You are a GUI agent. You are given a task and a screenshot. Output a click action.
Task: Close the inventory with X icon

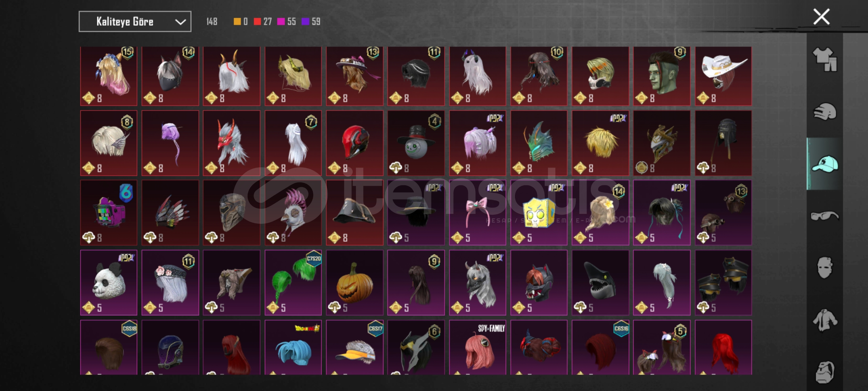[x=821, y=17]
